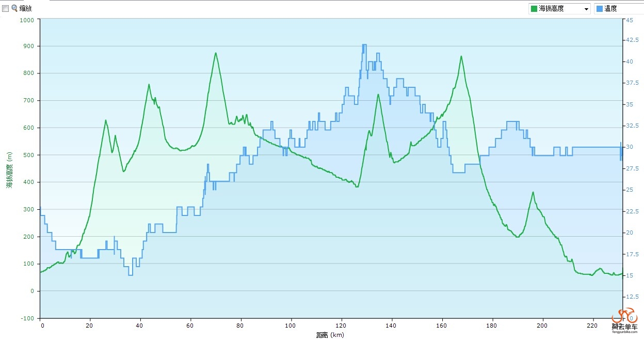Click the elevation valley near 127 km
This screenshot has height=340, width=644.
coord(357,187)
